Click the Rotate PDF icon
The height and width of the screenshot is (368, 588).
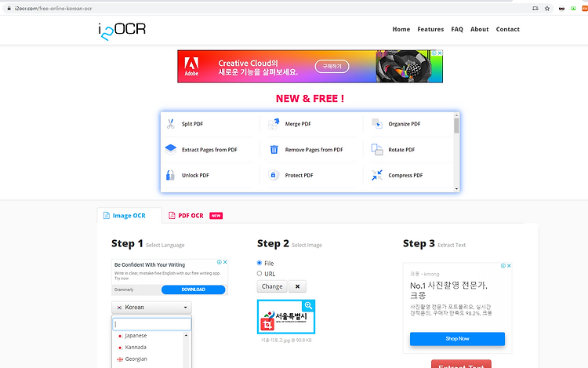377,149
